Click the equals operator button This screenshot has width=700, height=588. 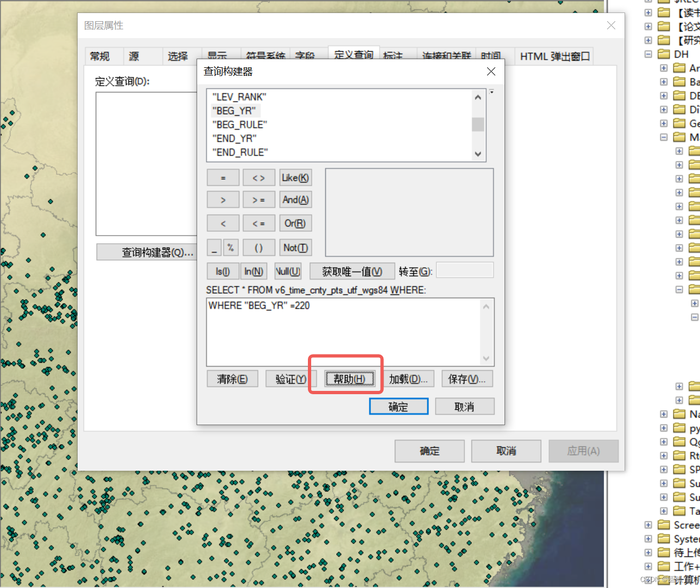[x=223, y=178]
